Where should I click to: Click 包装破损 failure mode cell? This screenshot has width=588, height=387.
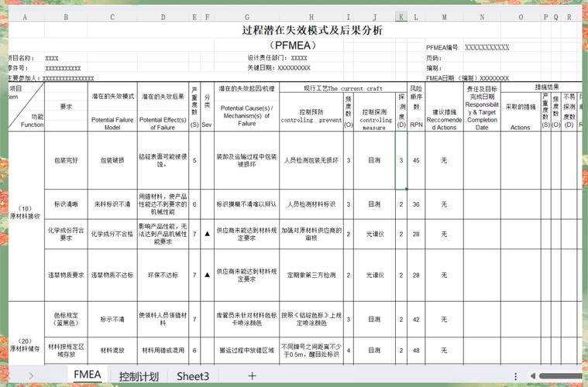click(112, 160)
